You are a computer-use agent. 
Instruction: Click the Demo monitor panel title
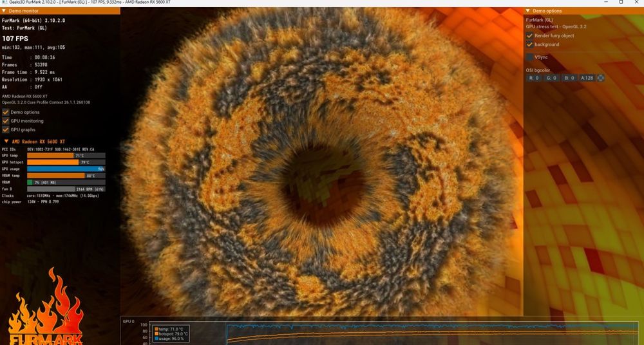click(x=24, y=11)
